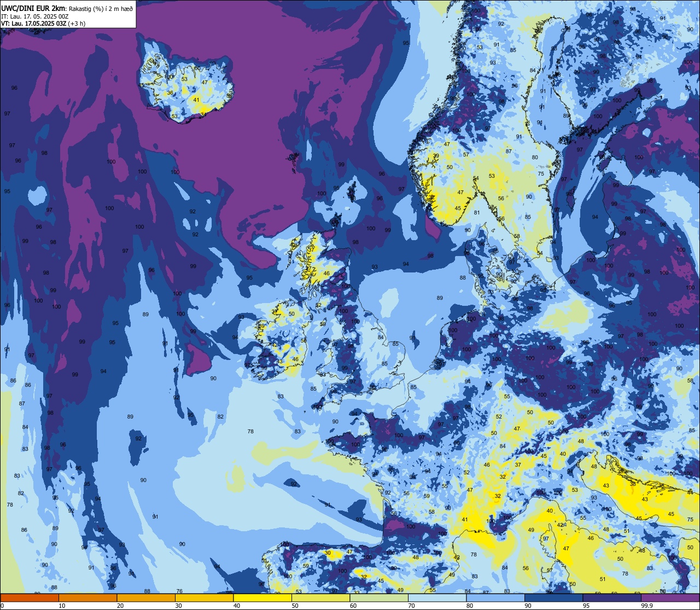
Task: Click the legend tick label '99.9'
Action: point(647,606)
